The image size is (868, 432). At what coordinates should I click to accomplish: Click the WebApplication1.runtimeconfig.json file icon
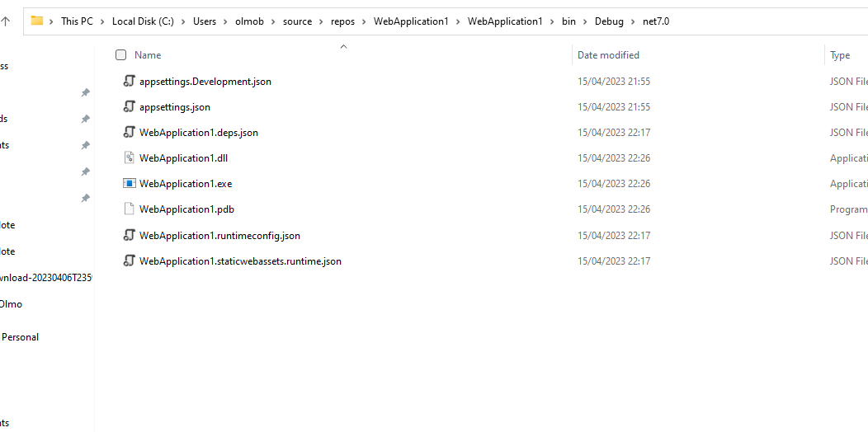[129, 235]
